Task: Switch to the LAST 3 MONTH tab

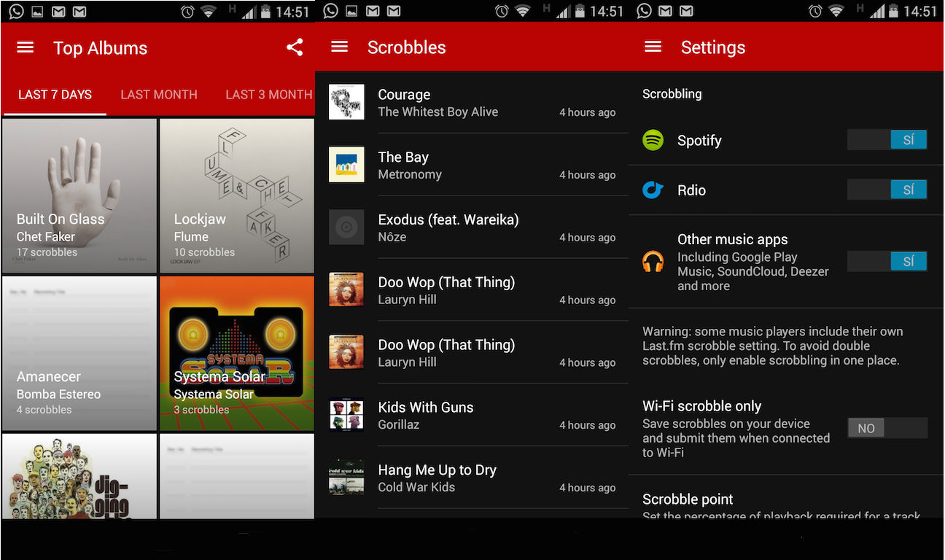Action: pos(269,95)
